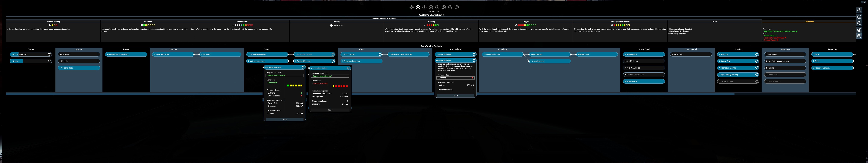Click the compass-like A icon in right sidebar

coord(859,10)
